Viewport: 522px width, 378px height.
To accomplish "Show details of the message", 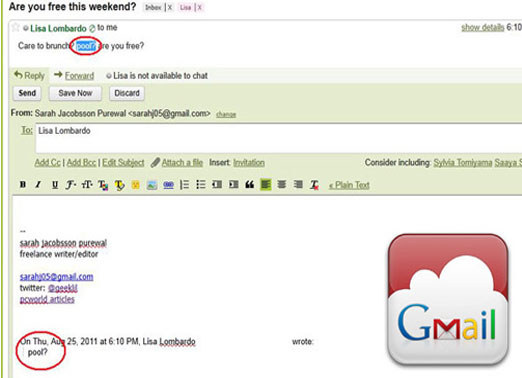I will click(x=483, y=27).
